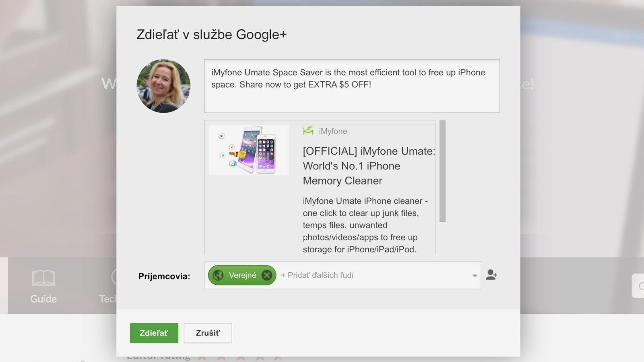Click the green iMyfone logo icon

(308, 131)
